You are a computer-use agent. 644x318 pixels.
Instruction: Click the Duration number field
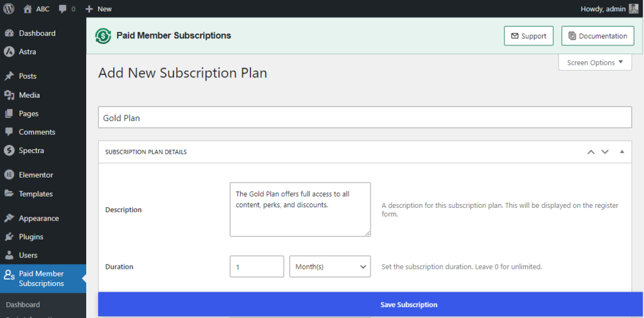tap(257, 266)
